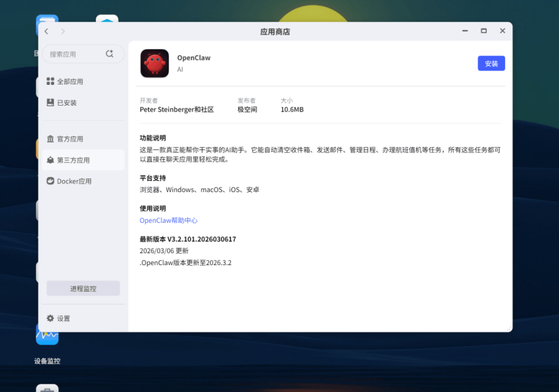Screen dimensions: 559x392
Task: Select 第三方应用 in the sidebar
Action: pos(73,160)
